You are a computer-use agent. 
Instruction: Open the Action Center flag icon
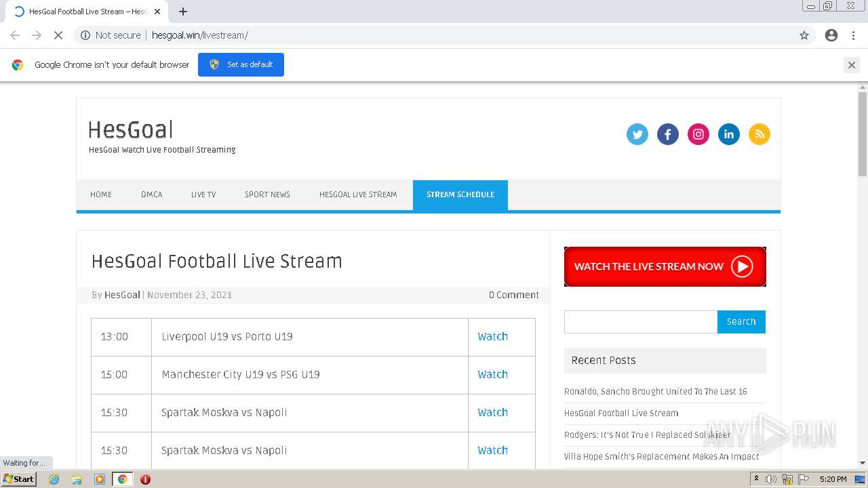pos(803,479)
